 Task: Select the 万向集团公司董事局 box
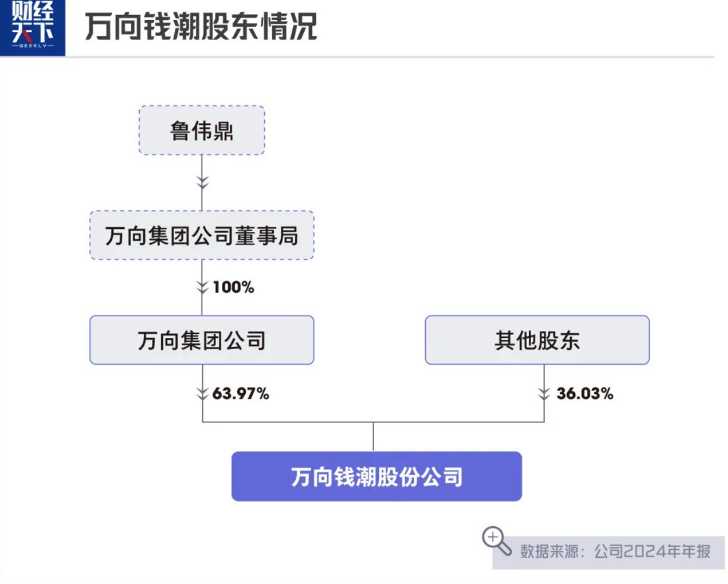202,235
